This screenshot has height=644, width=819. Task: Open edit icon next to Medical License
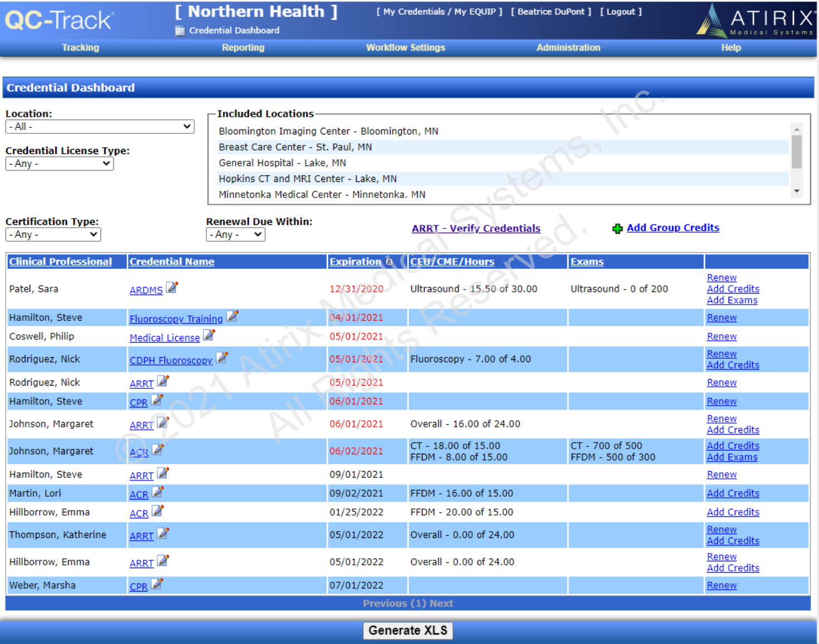[209, 335]
